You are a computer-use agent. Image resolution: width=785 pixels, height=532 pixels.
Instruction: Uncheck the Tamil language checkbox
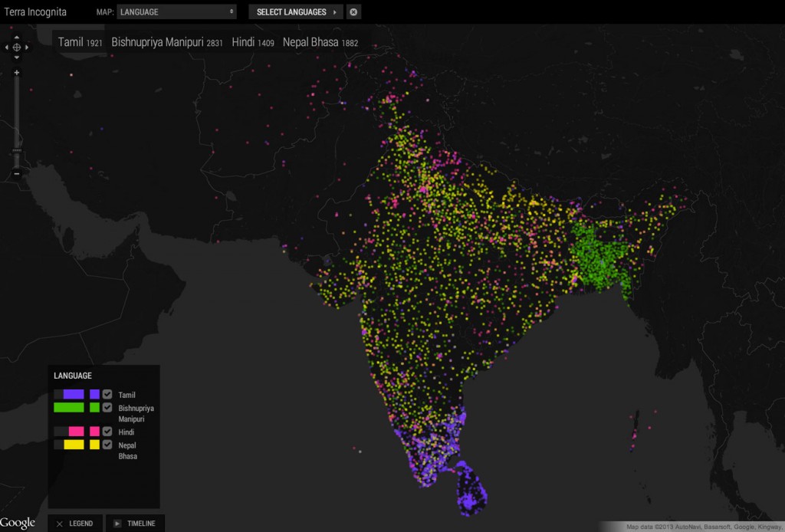(x=107, y=394)
